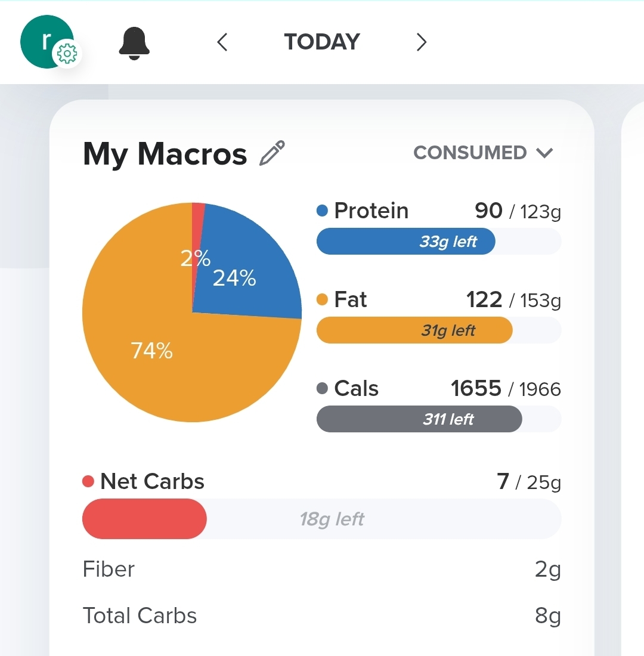644x656 pixels.
Task: Click the My Macros heading
Action: coord(165,154)
